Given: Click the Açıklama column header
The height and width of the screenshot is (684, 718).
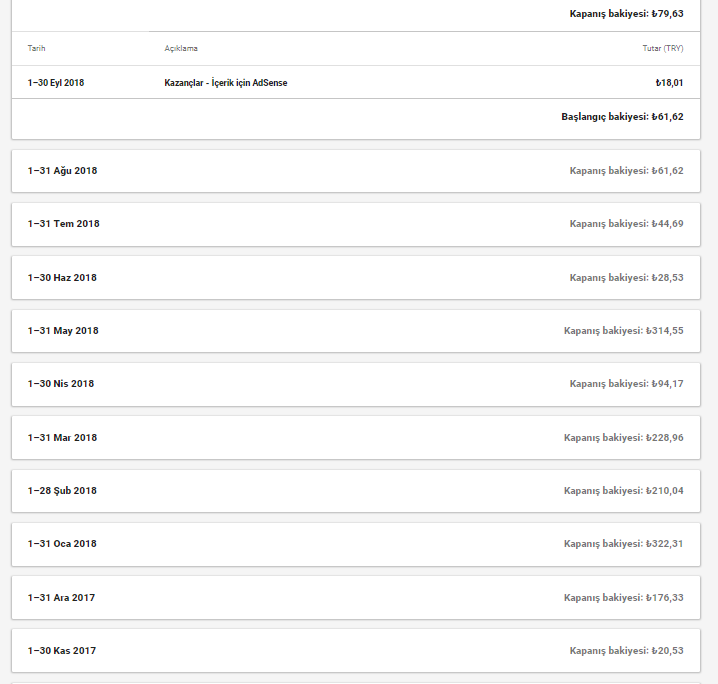Looking at the screenshot, I should [x=181, y=48].
